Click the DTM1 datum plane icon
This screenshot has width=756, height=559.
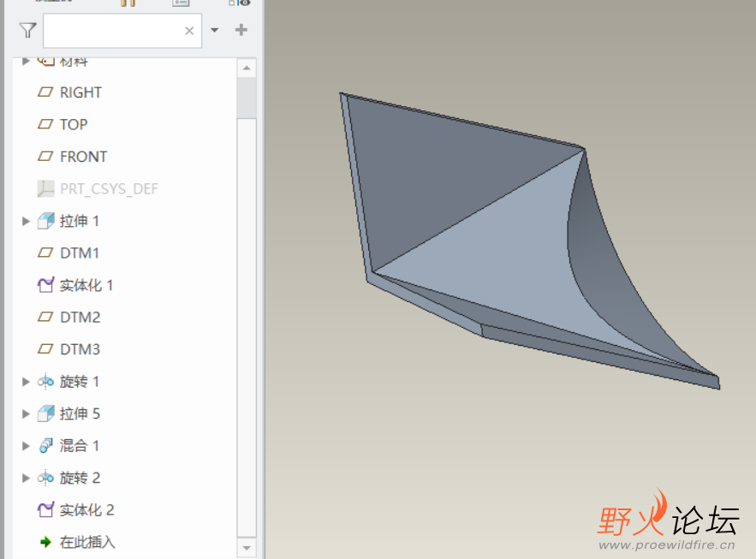tap(45, 253)
